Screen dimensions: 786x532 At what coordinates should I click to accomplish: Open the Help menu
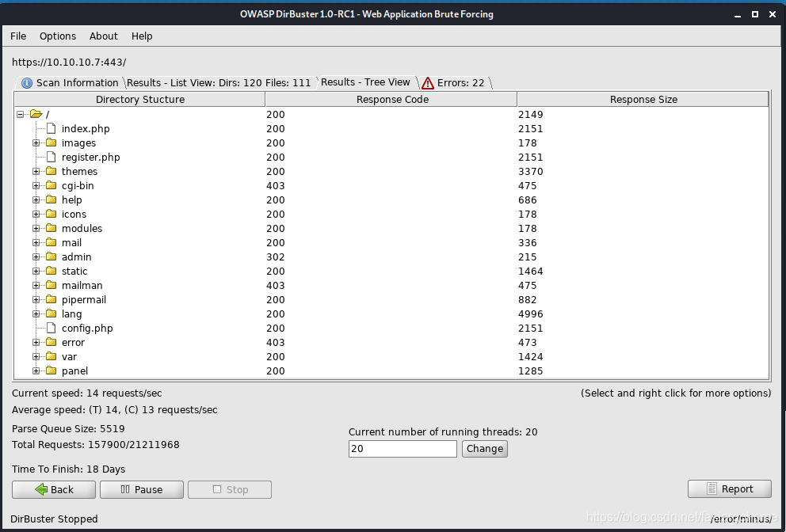point(142,36)
